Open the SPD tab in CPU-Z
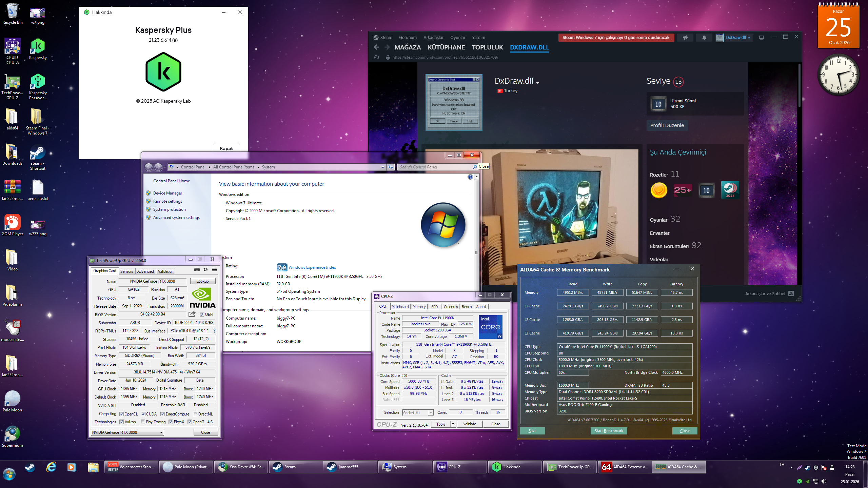 pyautogui.click(x=435, y=307)
